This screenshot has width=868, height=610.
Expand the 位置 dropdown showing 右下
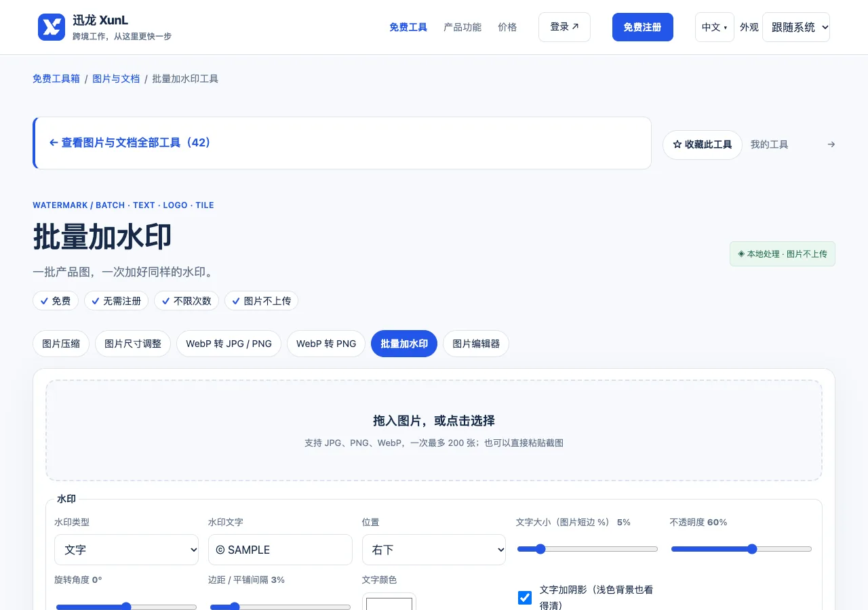coord(434,550)
